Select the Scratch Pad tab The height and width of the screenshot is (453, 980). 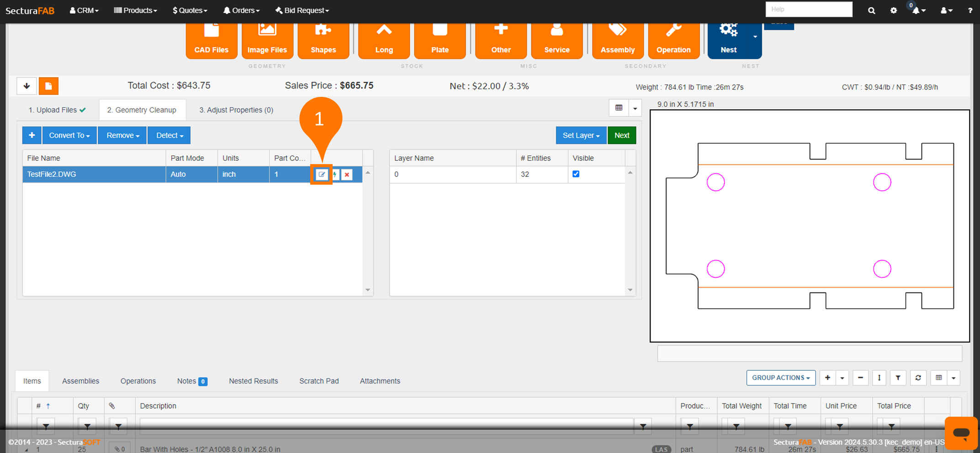[319, 381]
